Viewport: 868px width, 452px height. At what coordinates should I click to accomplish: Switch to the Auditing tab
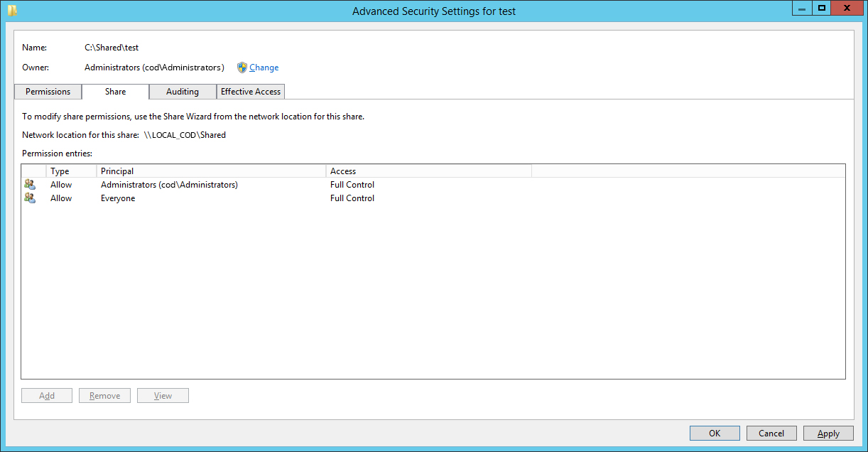[183, 92]
